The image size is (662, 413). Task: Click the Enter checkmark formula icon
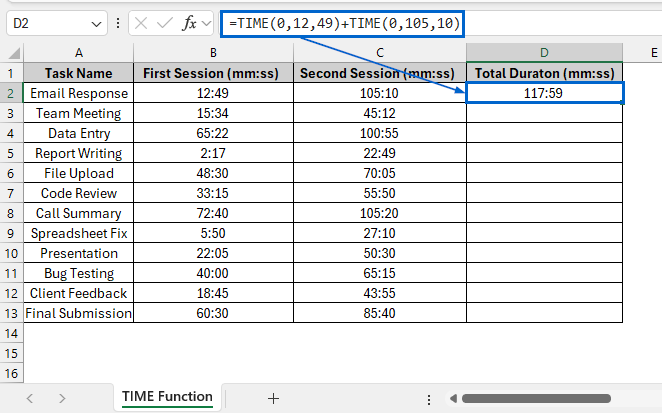(164, 23)
